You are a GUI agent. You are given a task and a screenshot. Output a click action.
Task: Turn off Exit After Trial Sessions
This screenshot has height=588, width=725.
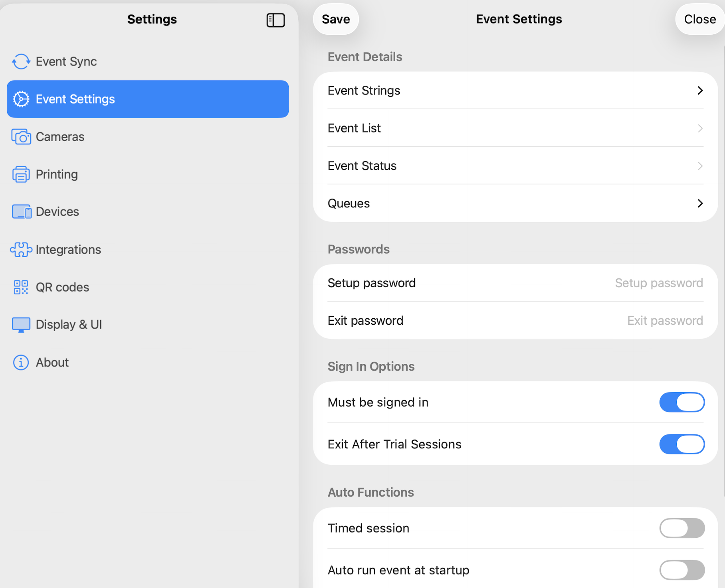coord(681,444)
